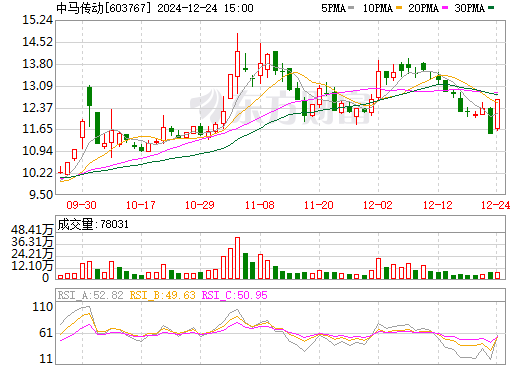Click the RSI_A:52.82 indicator label
520x365 pixels.
tap(90, 295)
